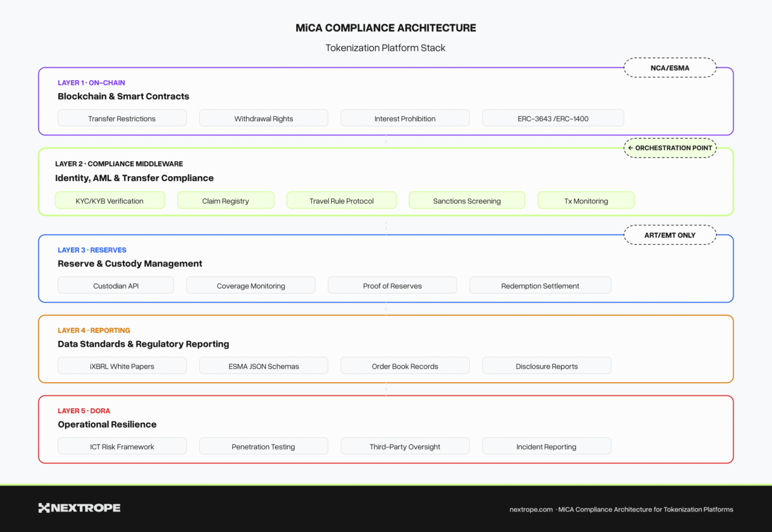Click the ART/EMT ONLY badge
The width and height of the screenshot is (772, 532).
click(x=669, y=235)
